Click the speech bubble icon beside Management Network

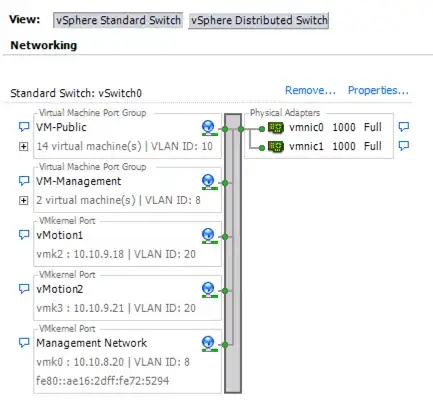click(x=24, y=343)
